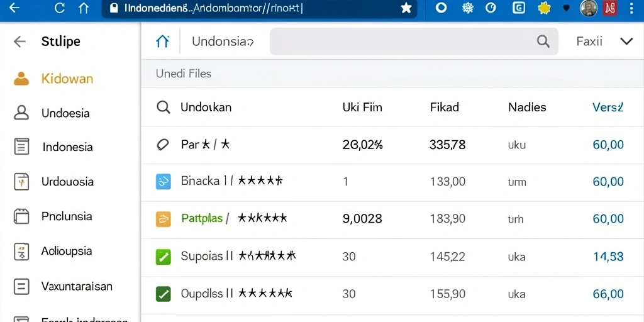Click the list icon next to Vaxuntaraisan
Viewport: 644px width, 322px height.
point(21,286)
